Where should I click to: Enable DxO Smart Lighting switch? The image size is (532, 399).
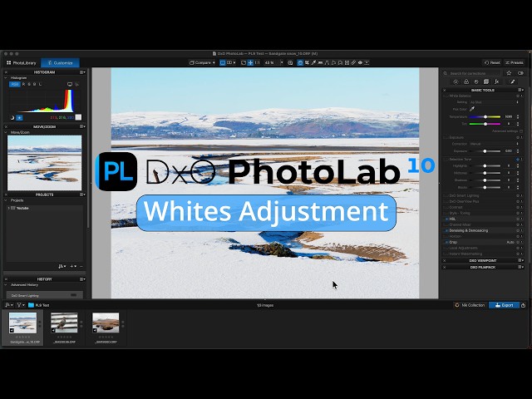(447, 196)
